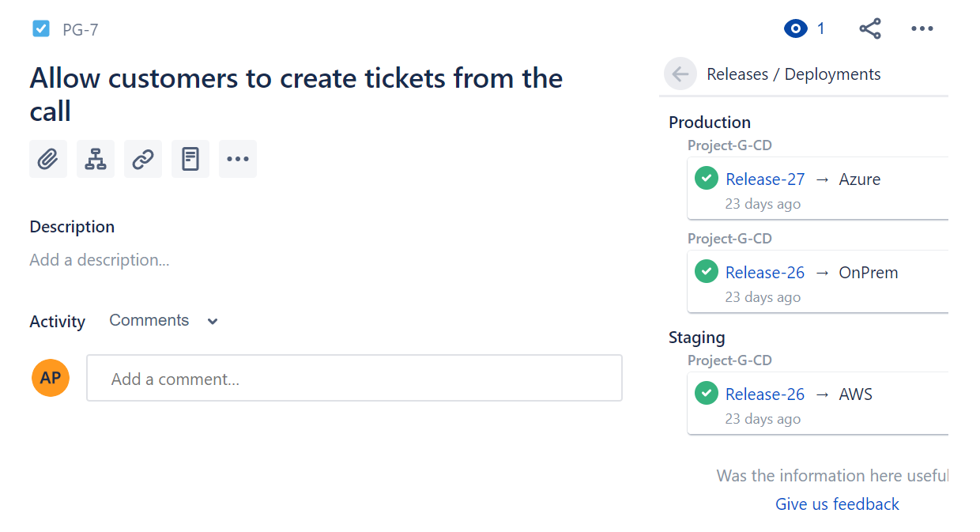Screen dimensions: 980x532
Task: Click the add content document icon
Action: [x=190, y=159]
